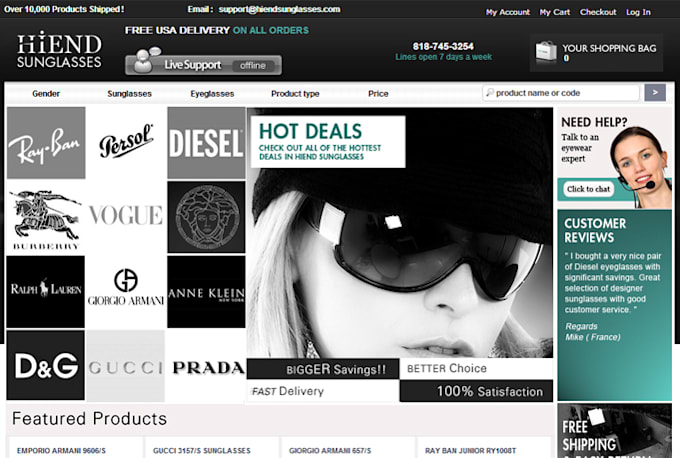Click the search magnifier icon in search box
Viewport: 680px width, 458px height.
[x=490, y=93]
